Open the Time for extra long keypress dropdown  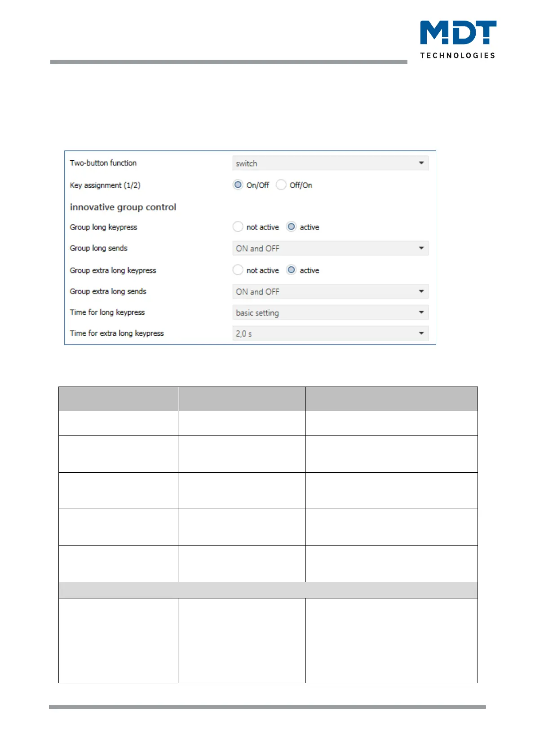pyautogui.click(x=330, y=334)
